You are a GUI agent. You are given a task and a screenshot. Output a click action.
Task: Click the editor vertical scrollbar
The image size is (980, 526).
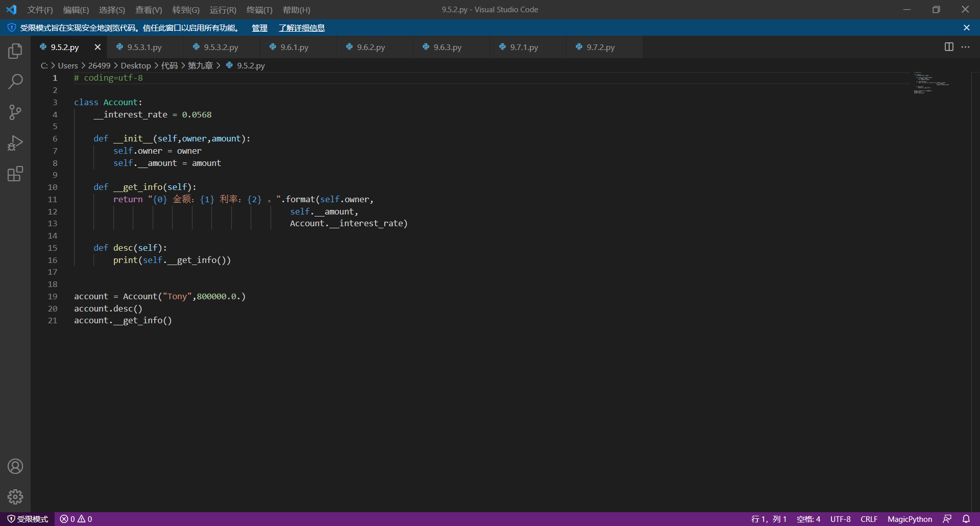[975, 291]
